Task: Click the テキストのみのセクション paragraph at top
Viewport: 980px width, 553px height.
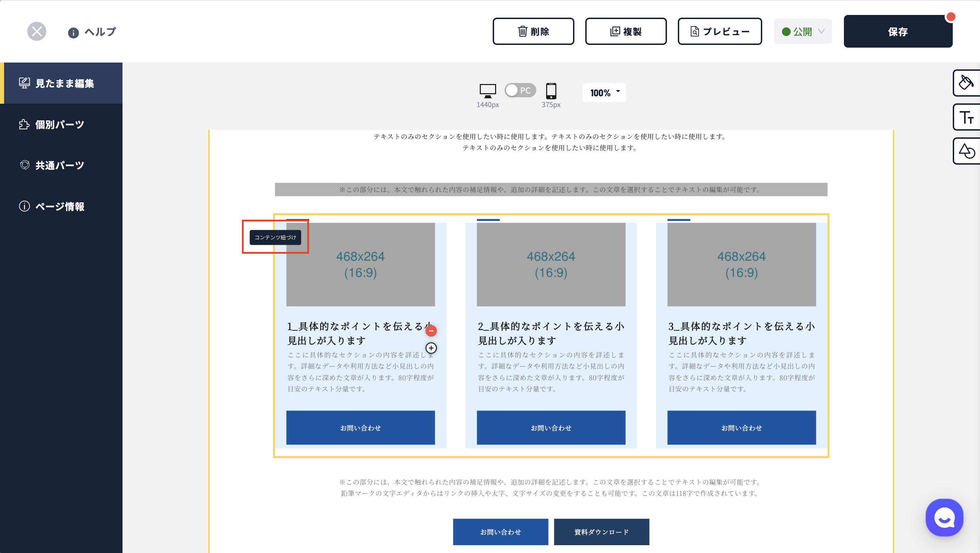Action: click(x=551, y=142)
